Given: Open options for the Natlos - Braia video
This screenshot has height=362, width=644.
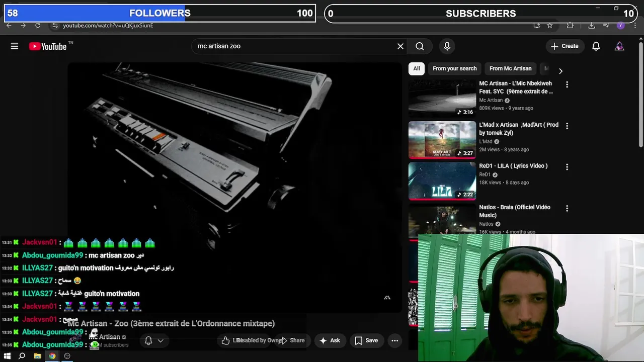Looking at the screenshot, I should (567, 208).
